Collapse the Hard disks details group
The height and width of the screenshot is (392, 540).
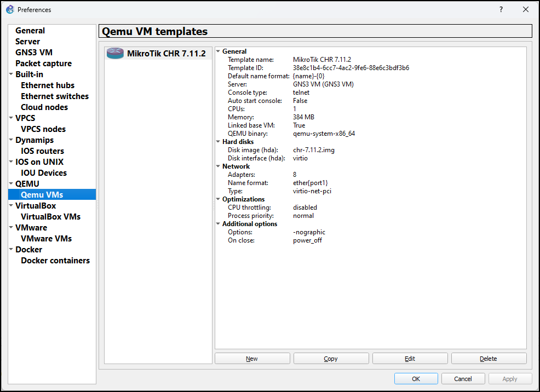point(218,141)
